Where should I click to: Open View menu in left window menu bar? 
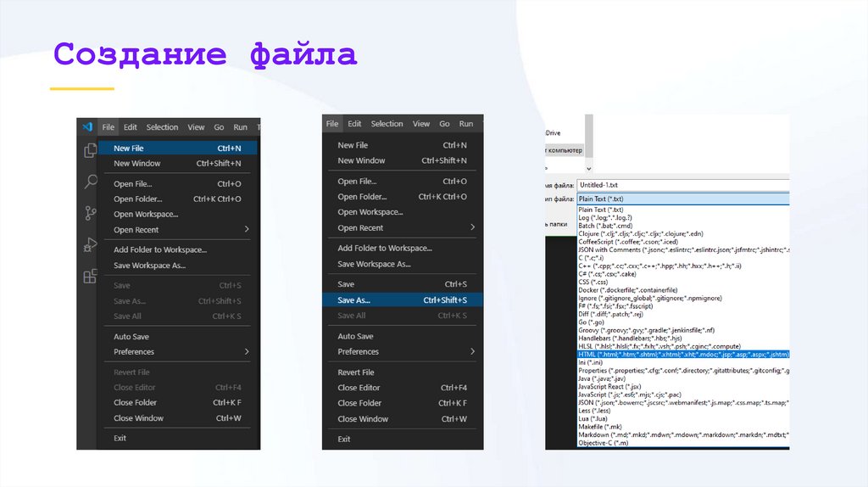tap(196, 127)
